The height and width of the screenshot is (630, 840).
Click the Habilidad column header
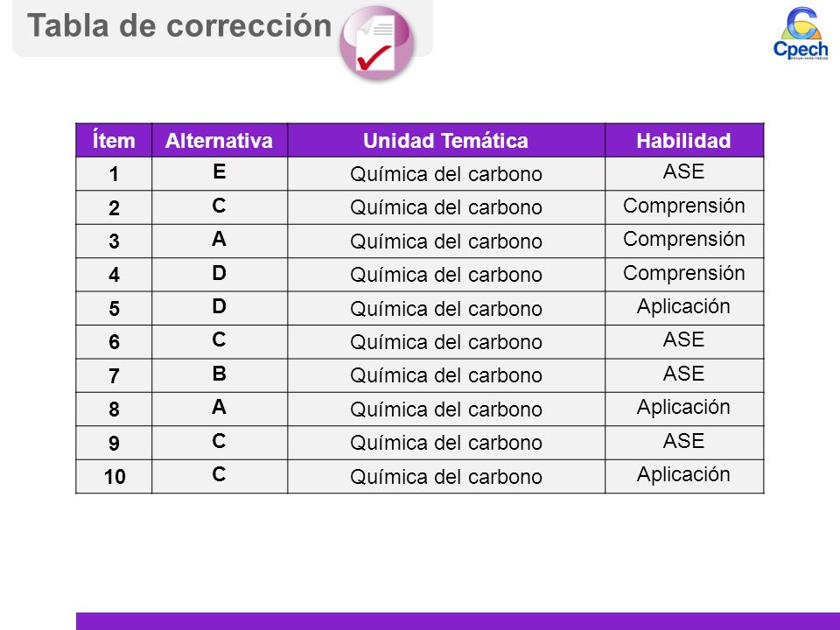pyautogui.click(x=684, y=140)
